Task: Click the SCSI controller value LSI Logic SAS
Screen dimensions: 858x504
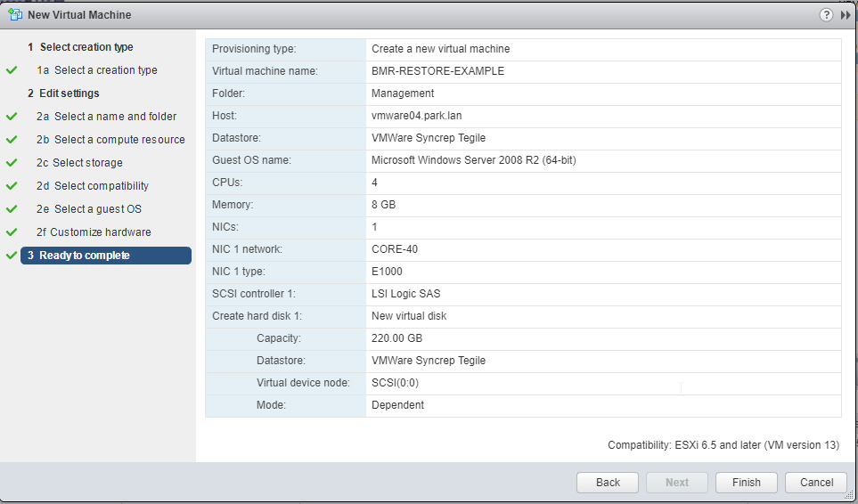Action: coord(406,294)
